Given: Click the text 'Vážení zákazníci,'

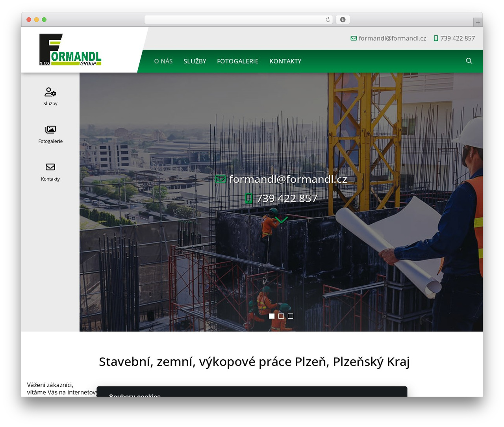Looking at the screenshot, I should tap(50, 385).
